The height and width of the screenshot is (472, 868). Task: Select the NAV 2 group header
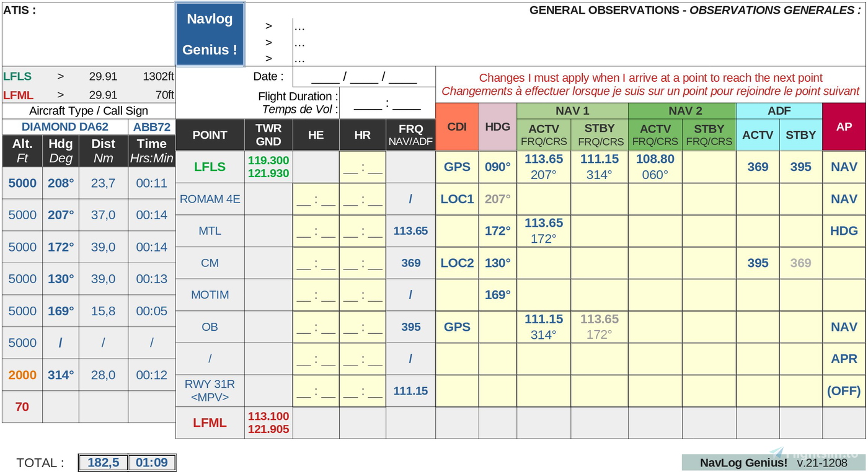pos(682,111)
